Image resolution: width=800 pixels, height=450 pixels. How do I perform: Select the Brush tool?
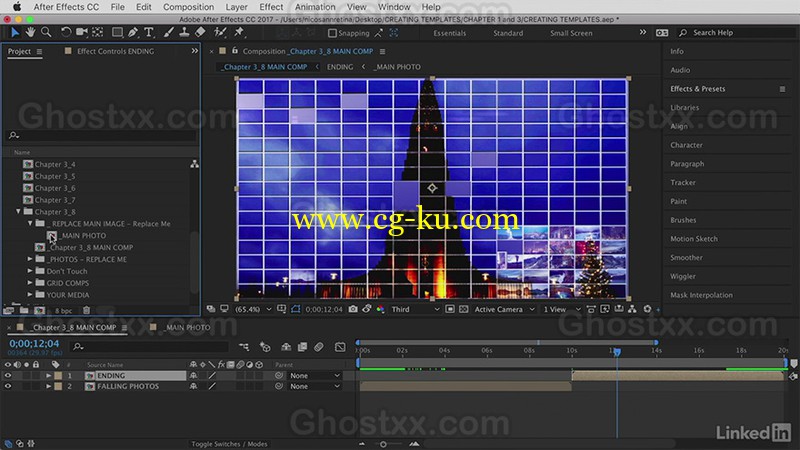pos(168,33)
